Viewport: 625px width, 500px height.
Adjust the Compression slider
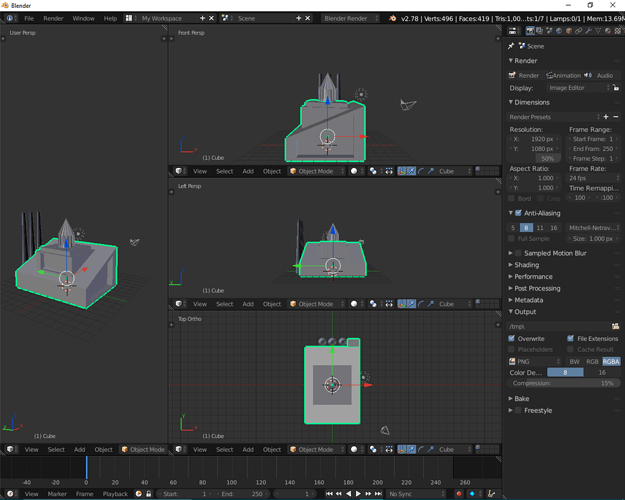pyautogui.click(x=563, y=383)
